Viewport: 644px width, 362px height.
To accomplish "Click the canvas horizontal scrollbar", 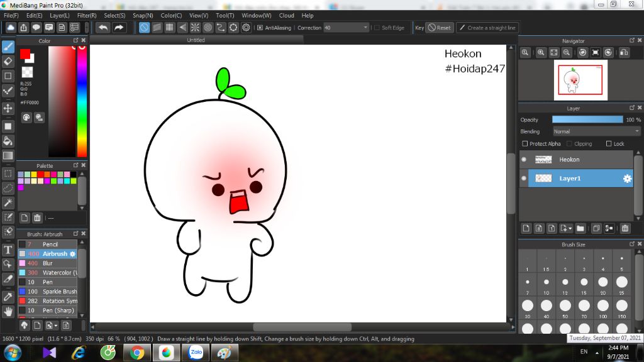I will click(303, 327).
